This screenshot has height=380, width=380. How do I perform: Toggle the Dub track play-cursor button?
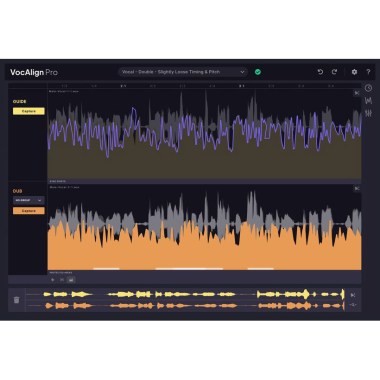click(357, 189)
